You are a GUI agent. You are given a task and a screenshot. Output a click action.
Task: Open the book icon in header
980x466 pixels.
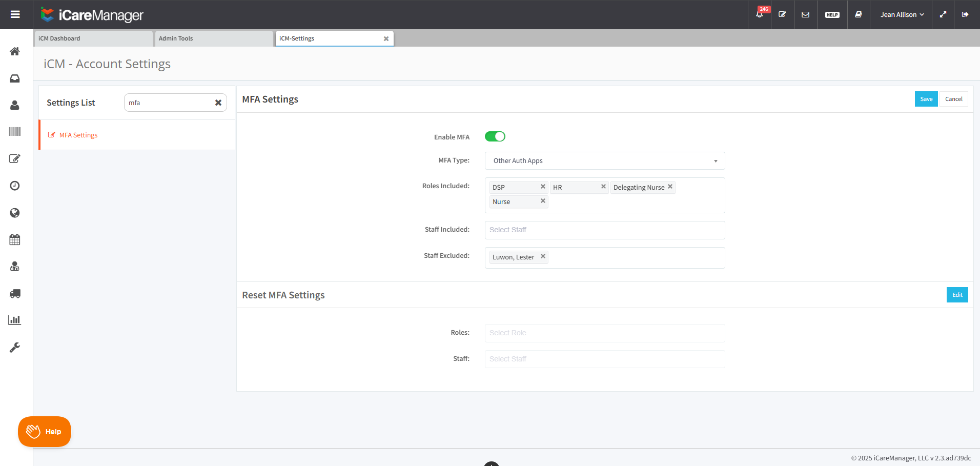tap(859, 14)
